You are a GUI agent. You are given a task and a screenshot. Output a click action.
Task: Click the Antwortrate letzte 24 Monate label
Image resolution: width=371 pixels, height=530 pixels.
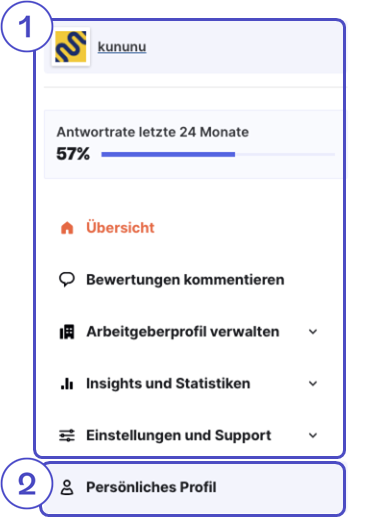click(x=153, y=132)
